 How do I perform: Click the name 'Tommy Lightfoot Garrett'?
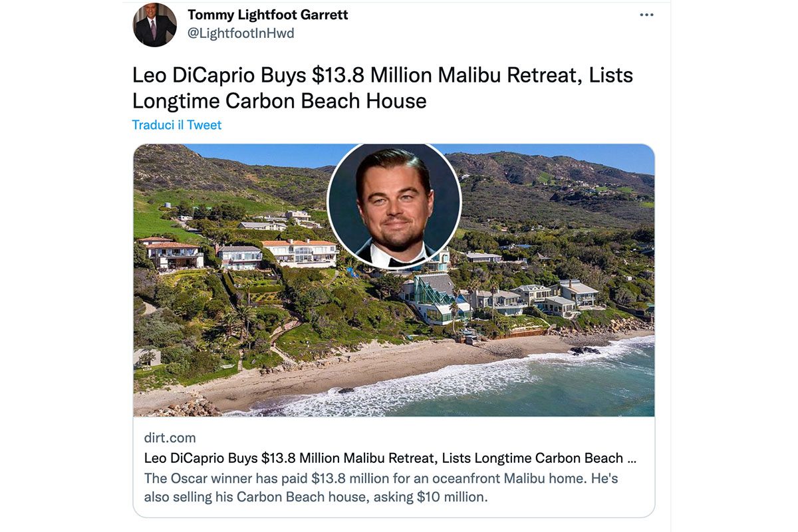click(267, 14)
